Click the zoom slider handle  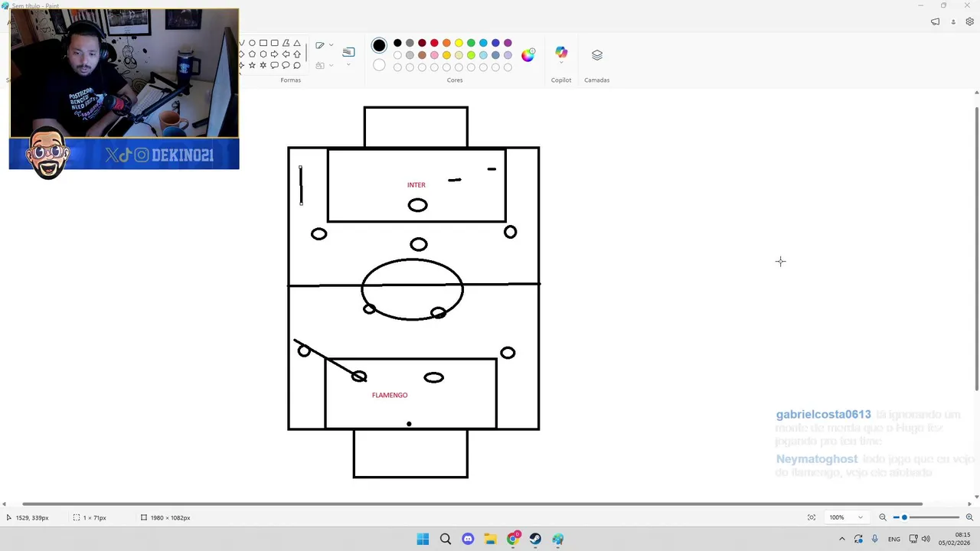pos(904,517)
